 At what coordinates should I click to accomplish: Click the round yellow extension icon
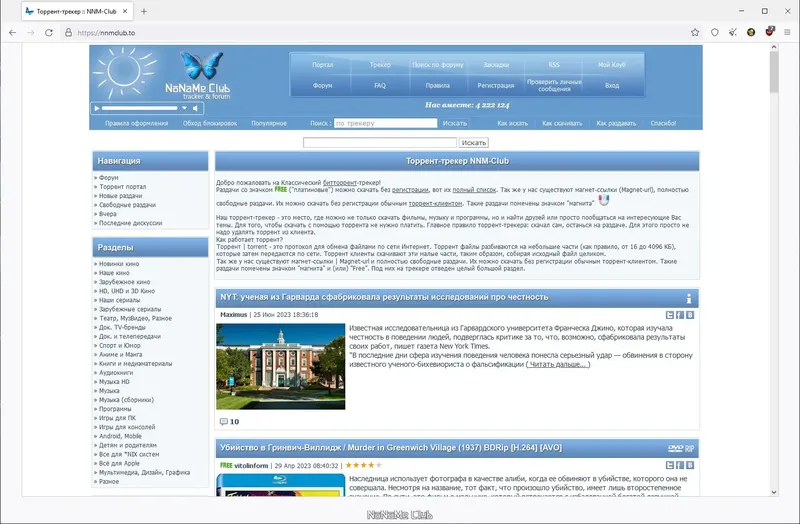click(751, 33)
